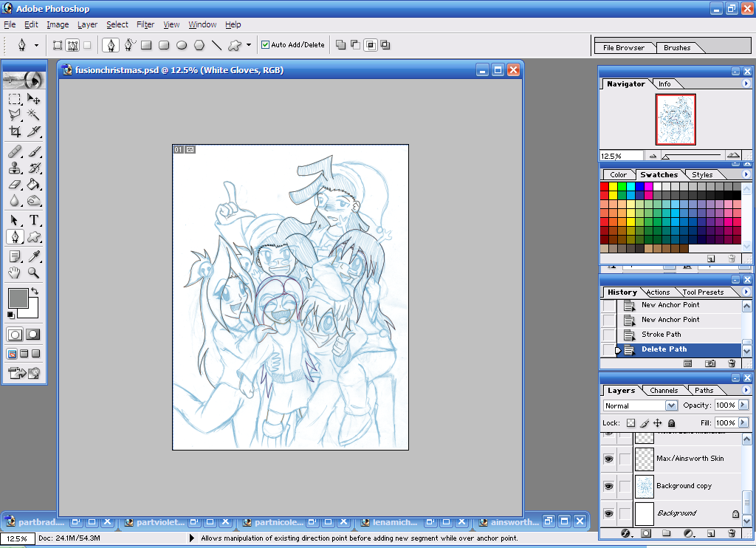
Task: Open the layer Opacity slider arrow
Action: click(743, 405)
